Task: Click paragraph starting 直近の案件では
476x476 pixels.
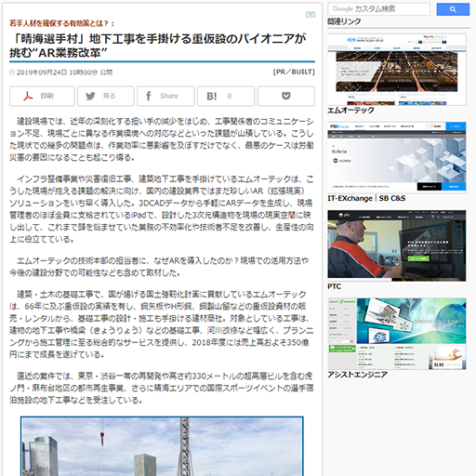Action: click(162, 388)
